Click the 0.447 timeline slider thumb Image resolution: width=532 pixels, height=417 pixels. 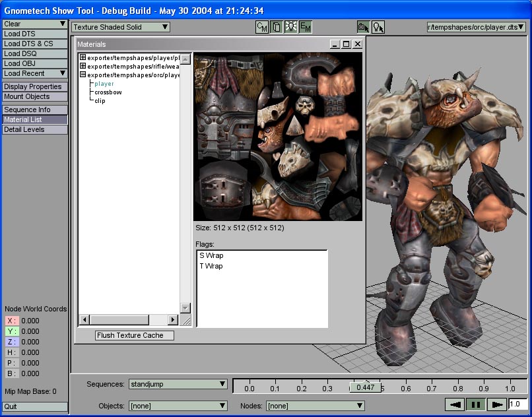point(366,387)
